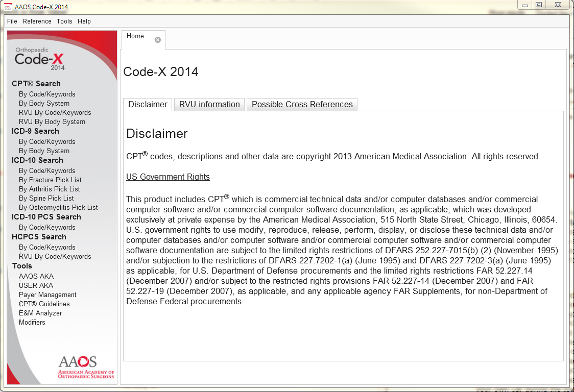The image size is (574, 392).
Task: Open ICD-10 By Arthritis Pick List
Action: pos(50,189)
